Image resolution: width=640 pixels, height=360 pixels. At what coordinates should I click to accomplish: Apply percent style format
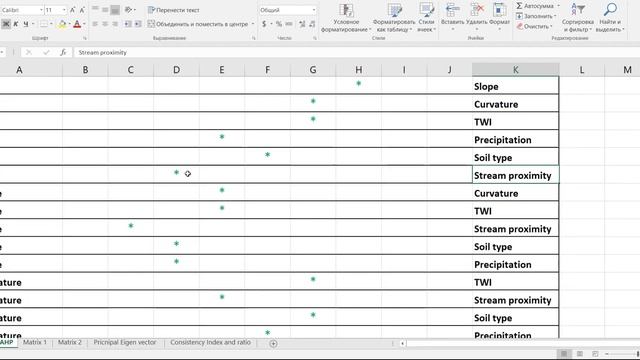(x=279, y=24)
